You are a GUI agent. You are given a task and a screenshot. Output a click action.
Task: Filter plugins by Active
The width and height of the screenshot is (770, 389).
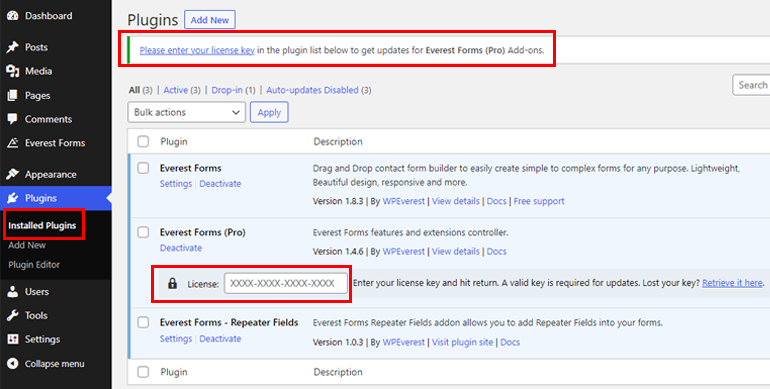tap(175, 90)
